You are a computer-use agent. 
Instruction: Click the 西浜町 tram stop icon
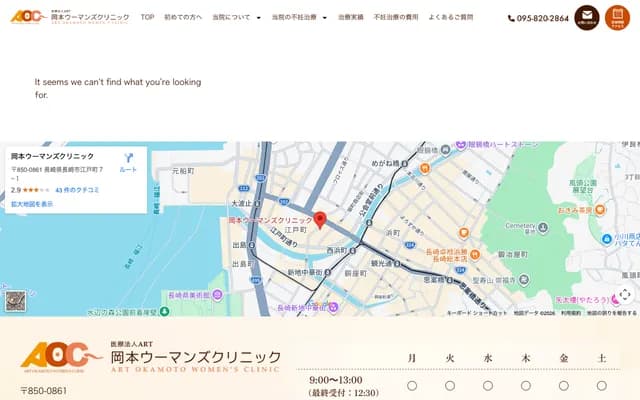click(353, 251)
